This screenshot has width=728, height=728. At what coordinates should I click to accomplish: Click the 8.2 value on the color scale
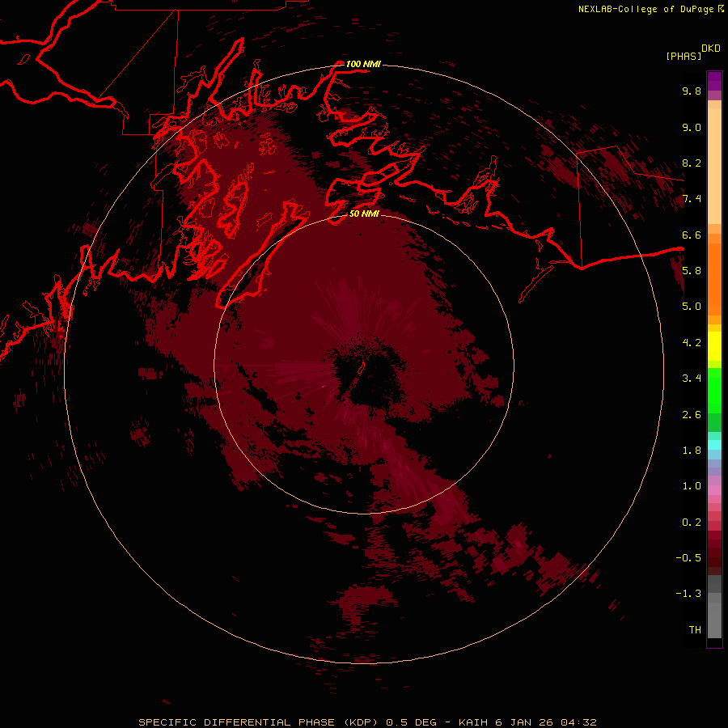click(692, 163)
